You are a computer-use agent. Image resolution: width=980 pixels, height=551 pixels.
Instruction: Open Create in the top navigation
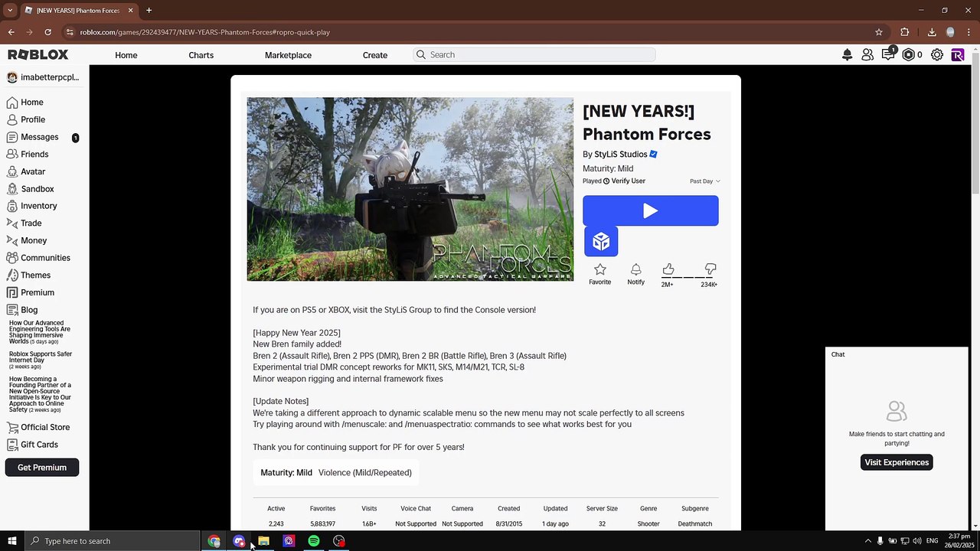coord(375,55)
